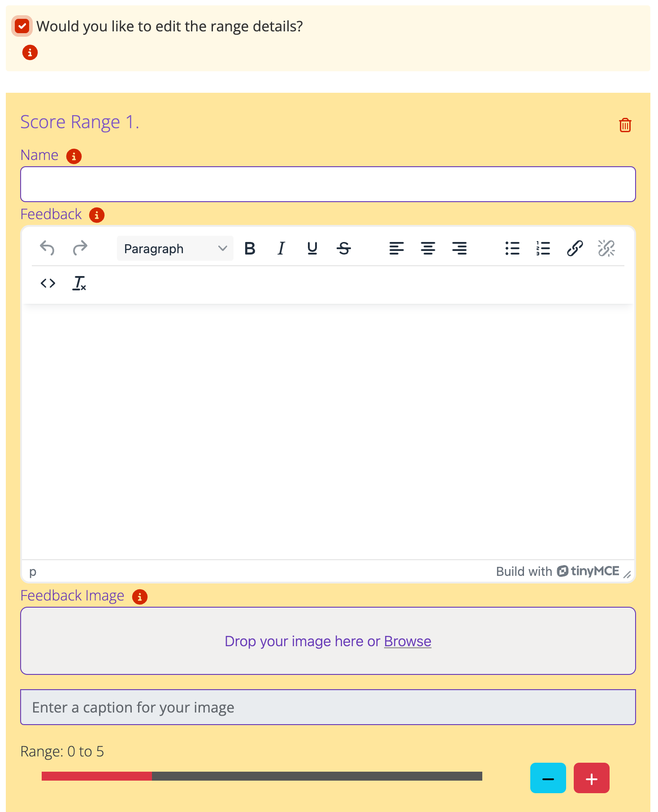Screen dimensions: 658x812
Task: Open info icon below range details question
Action: click(x=30, y=52)
